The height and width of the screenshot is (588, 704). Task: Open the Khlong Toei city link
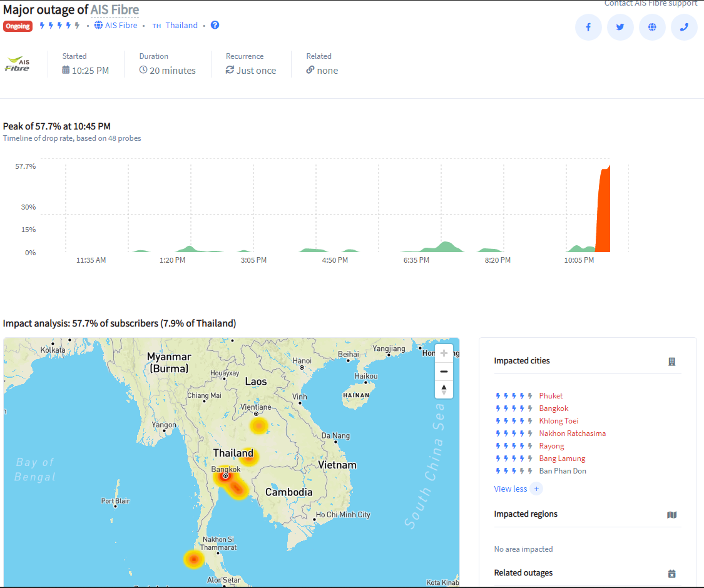coord(559,421)
